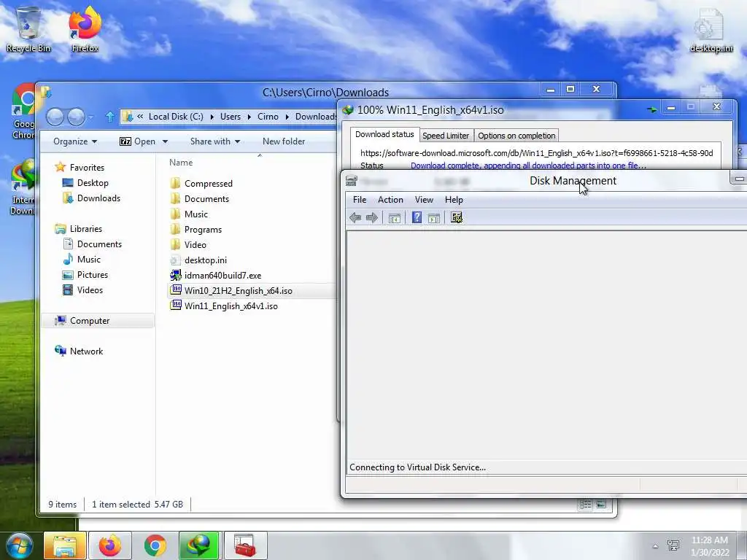Select the idman640build7.exe file
This screenshot has width=747, height=560.
point(222,276)
